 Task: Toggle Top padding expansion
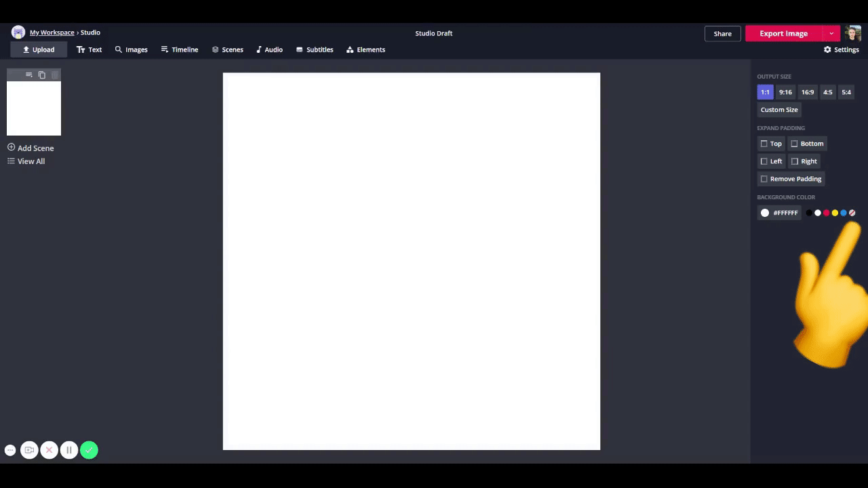click(x=771, y=144)
